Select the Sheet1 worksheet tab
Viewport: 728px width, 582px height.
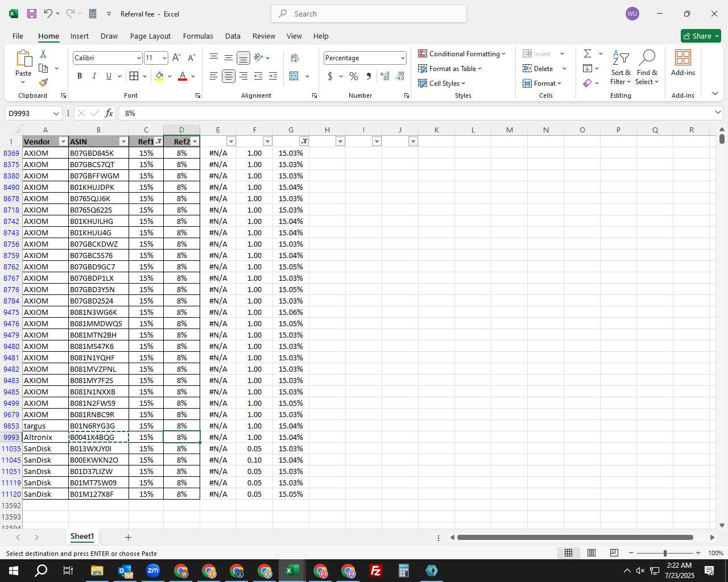(x=82, y=537)
